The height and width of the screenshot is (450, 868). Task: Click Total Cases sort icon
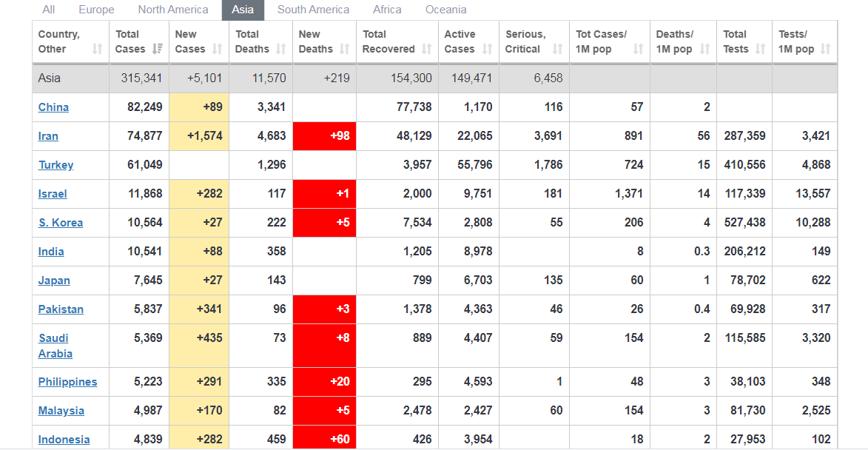click(x=158, y=49)
